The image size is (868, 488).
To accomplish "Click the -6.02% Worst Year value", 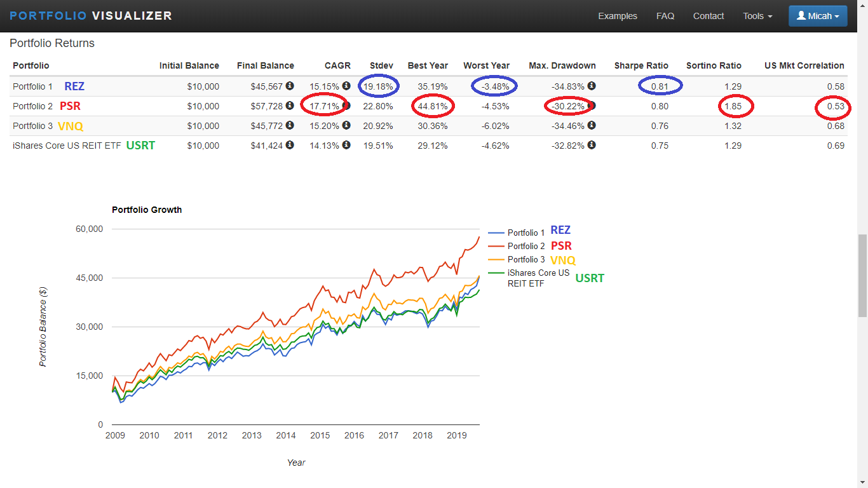I will [494, 126].
